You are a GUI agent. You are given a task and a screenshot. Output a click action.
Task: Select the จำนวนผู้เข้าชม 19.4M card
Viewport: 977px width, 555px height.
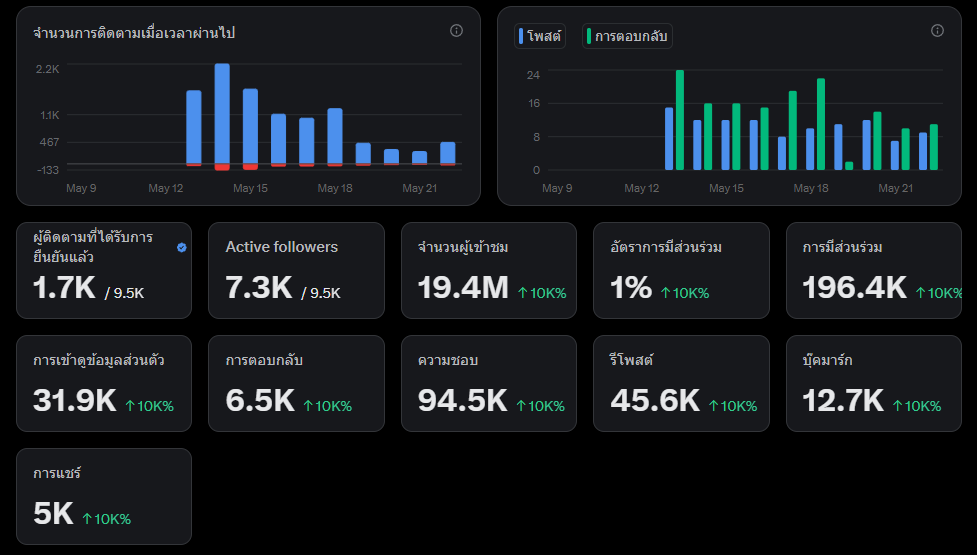point(488,270)
